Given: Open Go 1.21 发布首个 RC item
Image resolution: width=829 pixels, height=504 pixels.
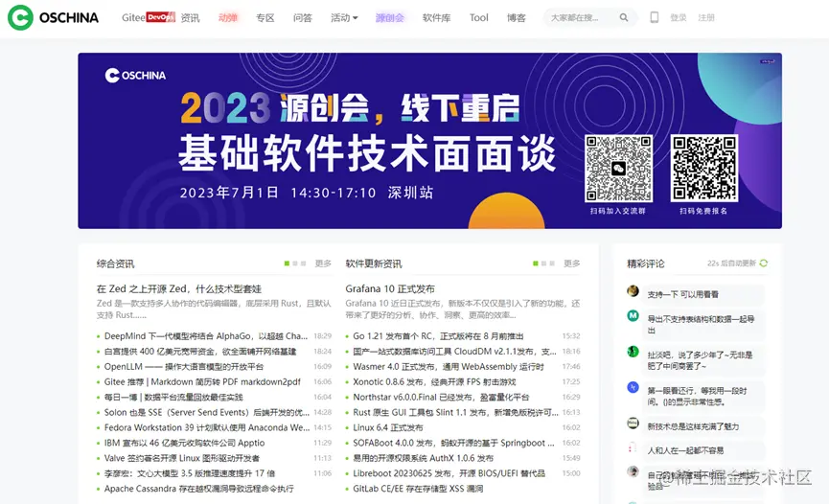Looking at the screenshot, I should pos(438,335).
